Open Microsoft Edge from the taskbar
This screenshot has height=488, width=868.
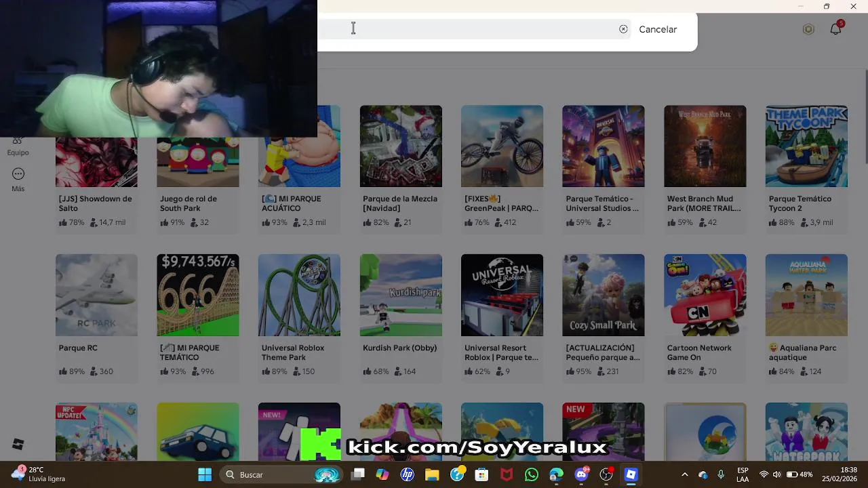(556, 474)
